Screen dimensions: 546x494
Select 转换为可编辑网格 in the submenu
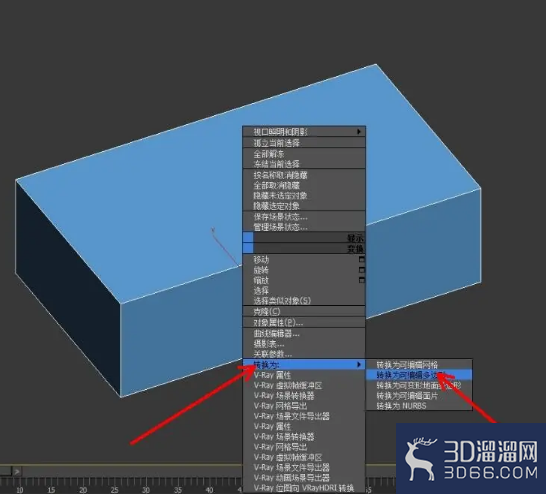pyautogui.click(x=419, y=365)
